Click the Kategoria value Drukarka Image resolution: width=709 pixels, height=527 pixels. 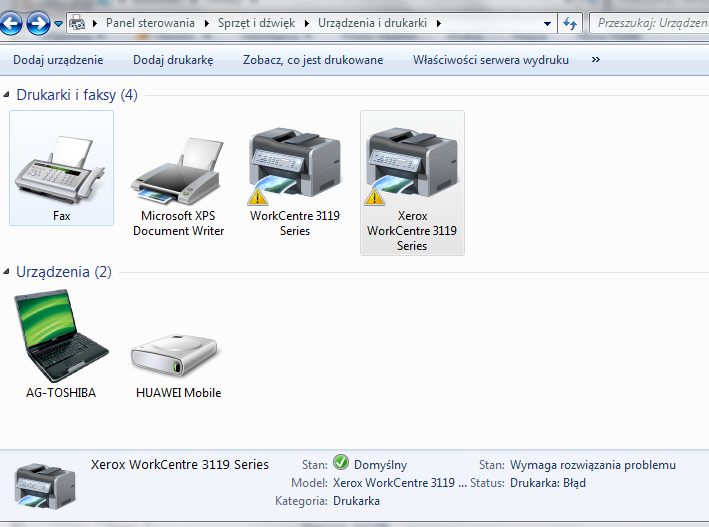(356, 501)
